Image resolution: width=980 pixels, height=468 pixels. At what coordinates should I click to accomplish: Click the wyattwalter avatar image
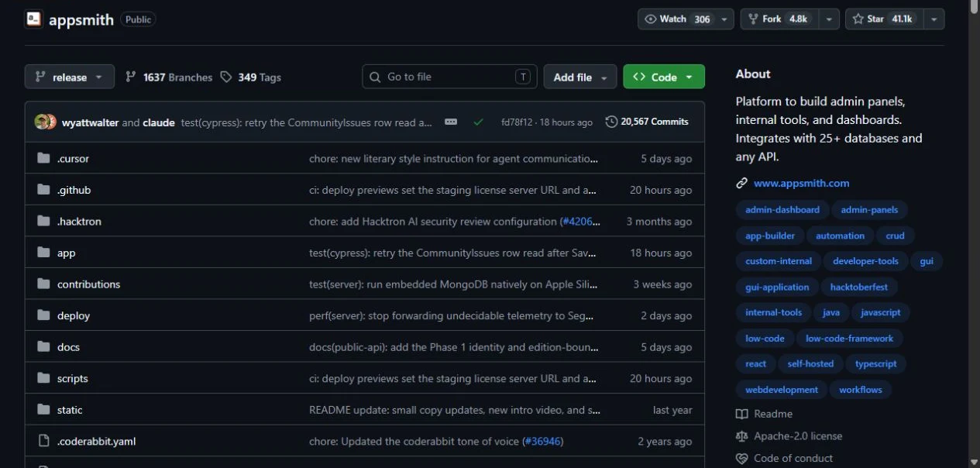pyautogui.click(x=41, y=122)
